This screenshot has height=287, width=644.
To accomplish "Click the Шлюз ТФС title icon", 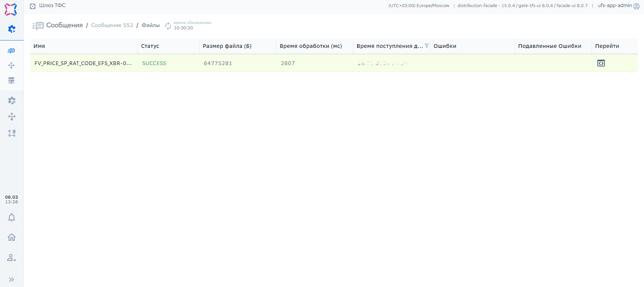I will 33,6.
